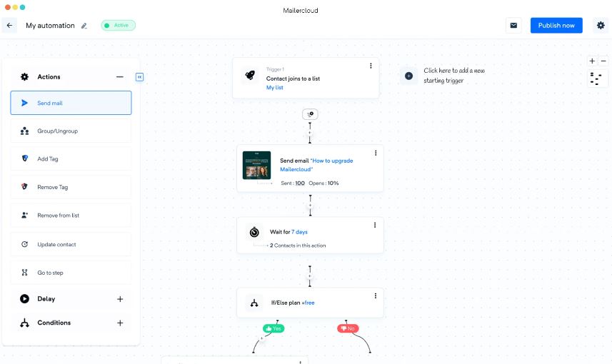The width and height of the screenshot is (612, 364).
Task: Open the trigger card three-dot menu
Action: point(371,66)
